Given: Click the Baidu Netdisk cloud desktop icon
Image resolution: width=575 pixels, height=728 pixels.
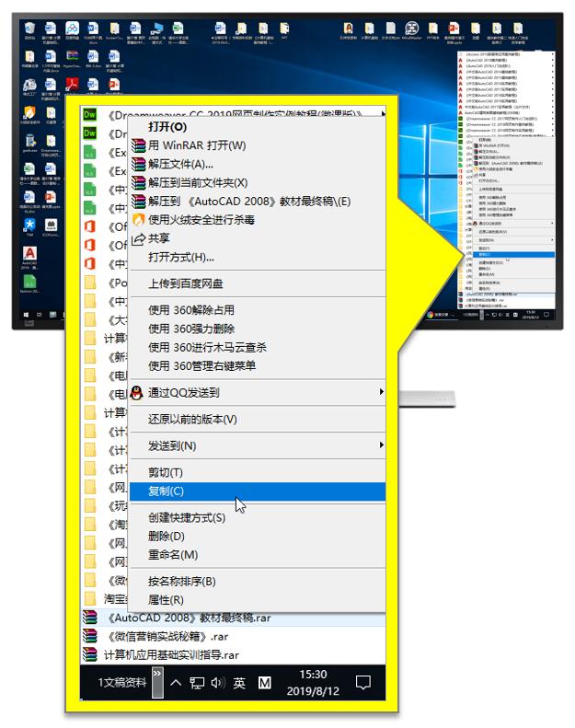Looking at the screenshot, I should 72,29.
